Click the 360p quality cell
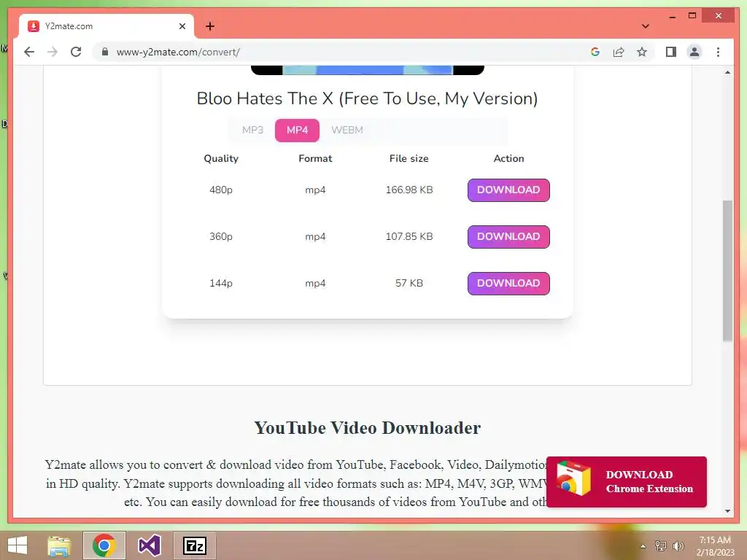Viewport: 747px width, 560px height. 221,236
